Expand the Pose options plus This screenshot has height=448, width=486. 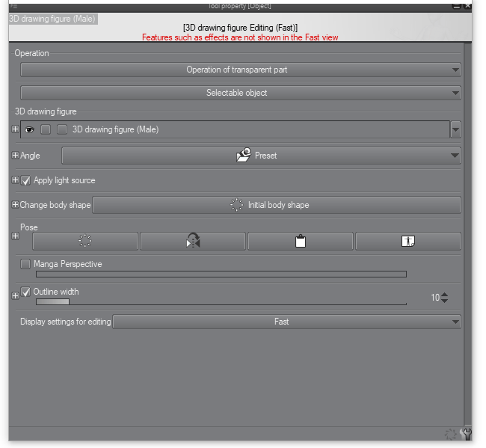[x=15, y=236]
